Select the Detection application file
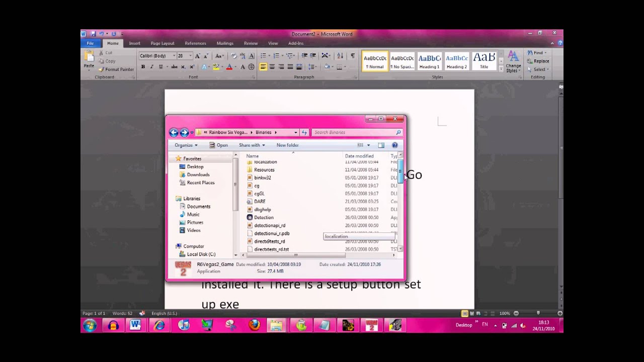This screenshot has width=644, height=362. click(260, 218)
